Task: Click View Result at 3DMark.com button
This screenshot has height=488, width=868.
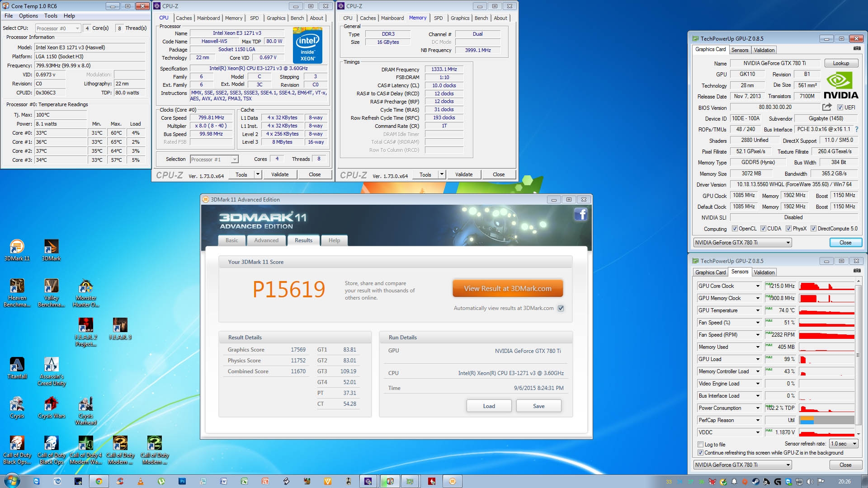Action: coord(508,288)
